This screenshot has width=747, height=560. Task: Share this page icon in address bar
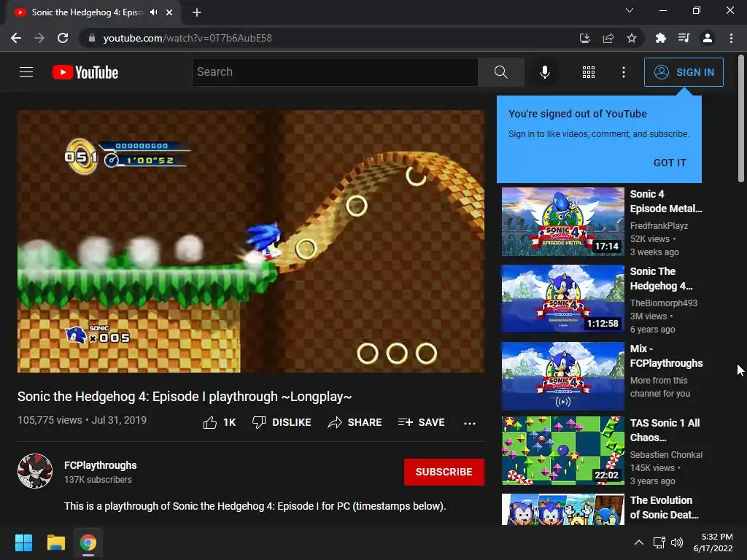608,38
